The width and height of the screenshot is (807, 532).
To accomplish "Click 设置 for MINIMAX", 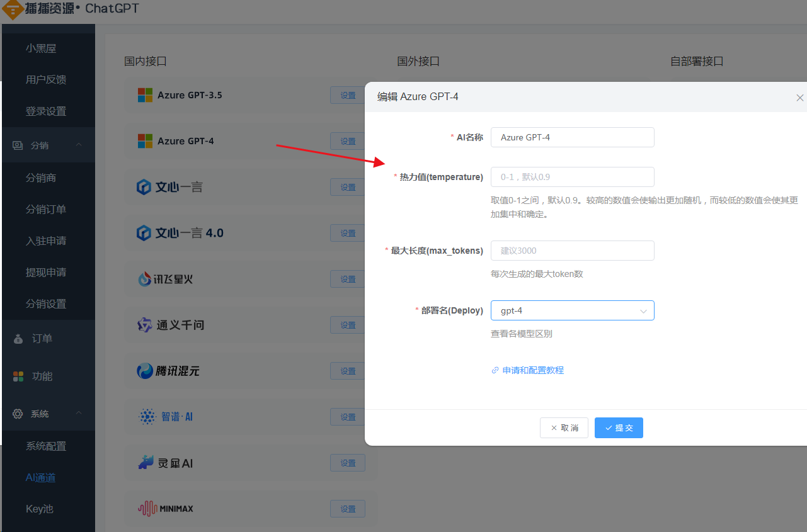I will [x=348, y=509].
